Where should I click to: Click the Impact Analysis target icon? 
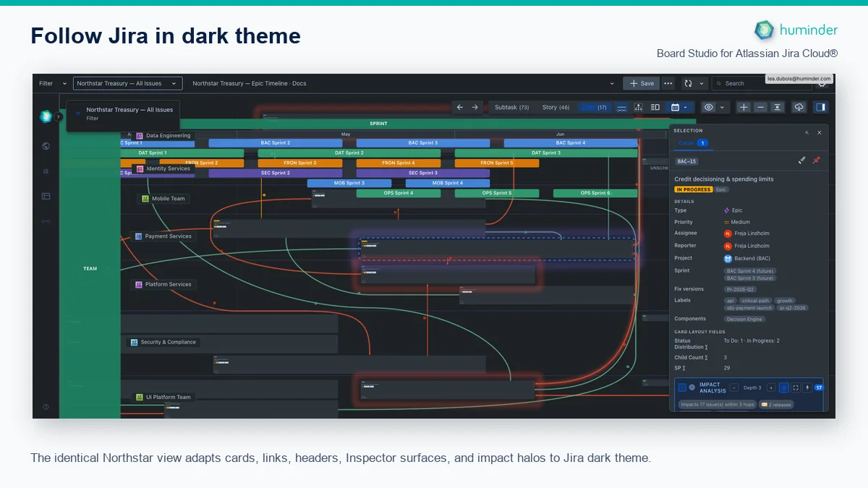point(692,388)
